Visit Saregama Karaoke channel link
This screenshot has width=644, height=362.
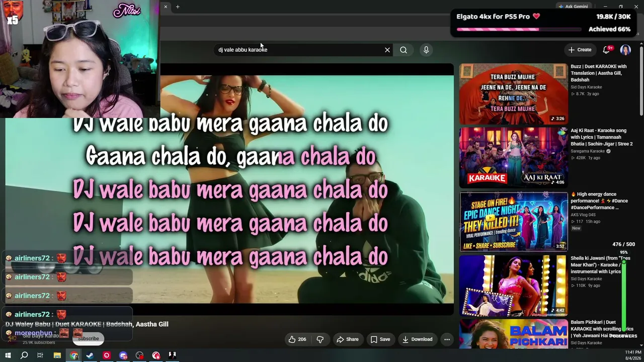point(587,151)
